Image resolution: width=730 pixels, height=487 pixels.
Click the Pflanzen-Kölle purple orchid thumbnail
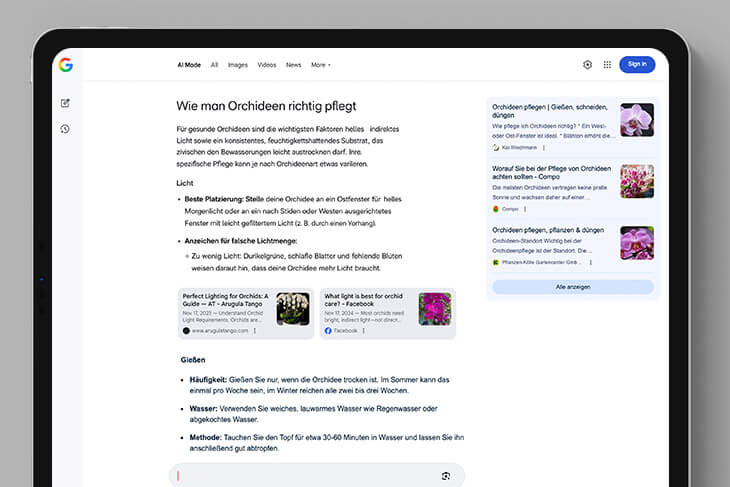point(637,243)
